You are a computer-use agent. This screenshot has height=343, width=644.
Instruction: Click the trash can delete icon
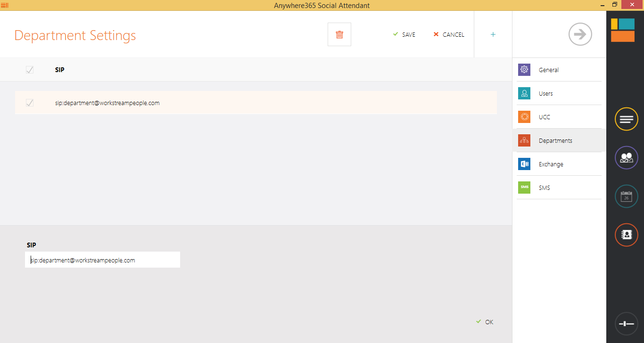[x=339, y=34]
